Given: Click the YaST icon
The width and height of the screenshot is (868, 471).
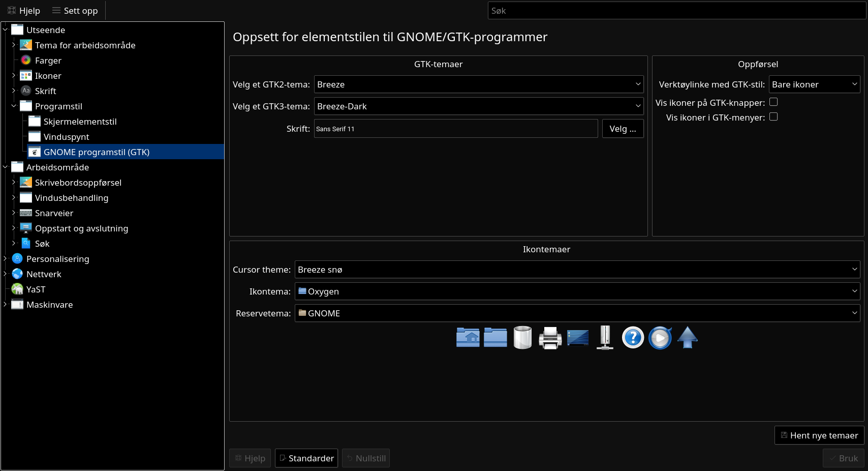Looking at the screenshot, I should tap(17, 289).
